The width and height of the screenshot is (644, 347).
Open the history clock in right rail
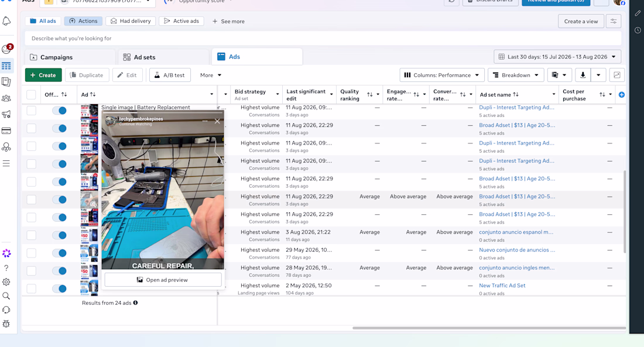click(x=638, y=30)
